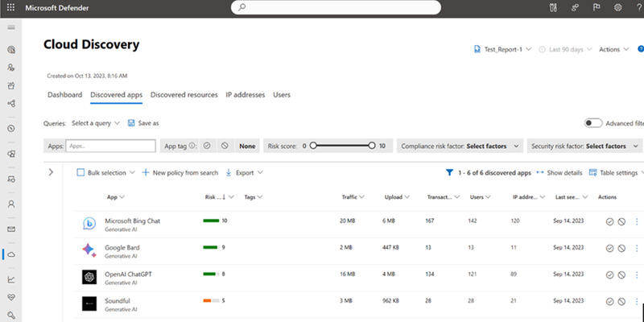Open the Last 90 days range dropdown
Image resolution: width=644 pixels, height=322 pixels.
coord(565,49)
